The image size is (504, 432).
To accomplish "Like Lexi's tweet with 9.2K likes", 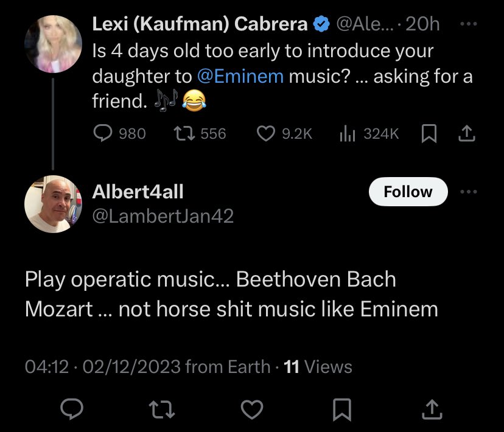I will (284, 133).
